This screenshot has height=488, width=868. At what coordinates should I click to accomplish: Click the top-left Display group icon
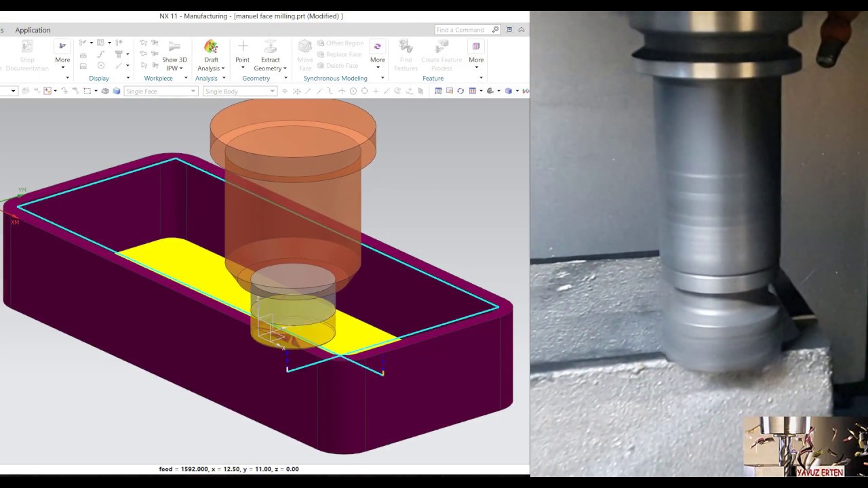pos(83,43)
